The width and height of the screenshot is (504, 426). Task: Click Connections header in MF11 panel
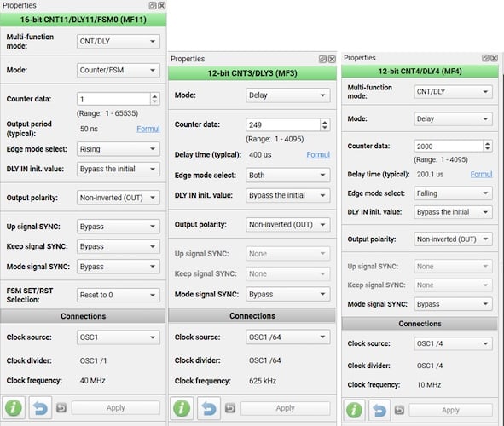pyautogui.click(x=83, y=316)
